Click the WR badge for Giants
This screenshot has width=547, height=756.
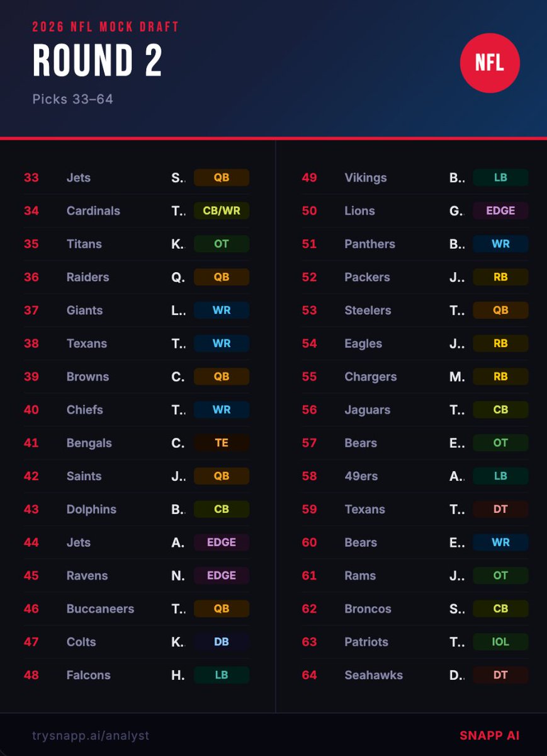click(222, 310)
